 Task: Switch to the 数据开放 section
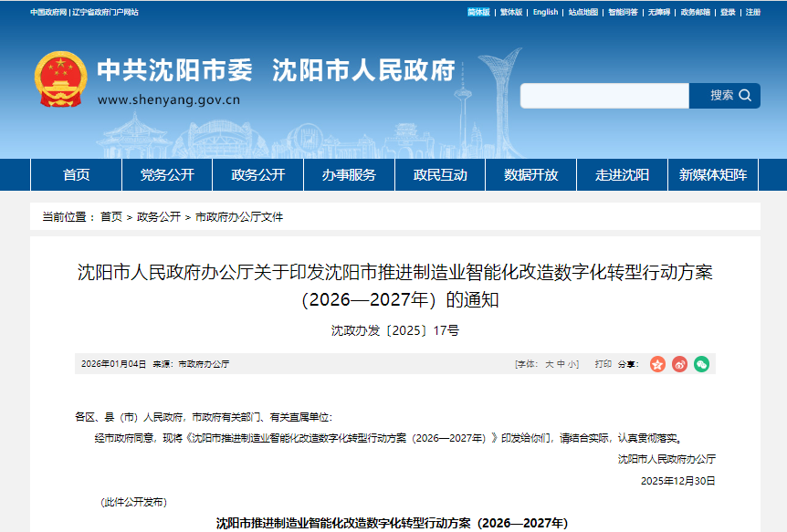pos(530,174)
